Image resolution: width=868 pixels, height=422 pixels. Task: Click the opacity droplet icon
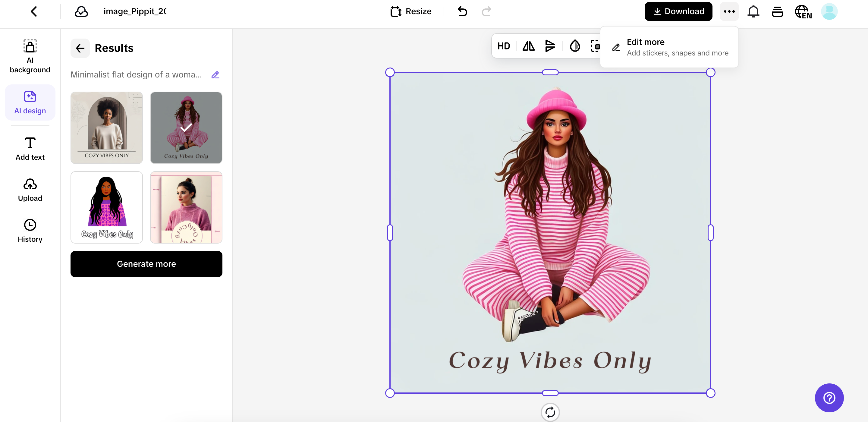coord(574,46)
